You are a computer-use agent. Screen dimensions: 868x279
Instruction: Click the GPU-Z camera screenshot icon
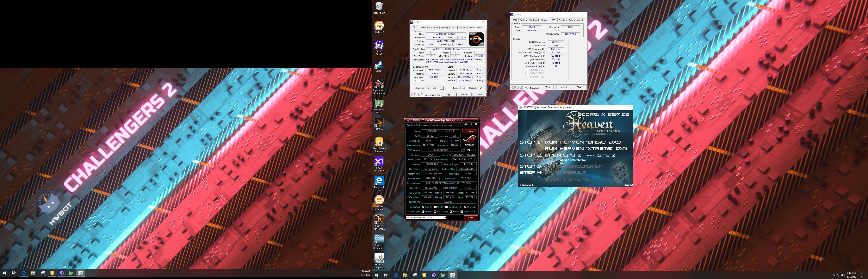point(466,124)
